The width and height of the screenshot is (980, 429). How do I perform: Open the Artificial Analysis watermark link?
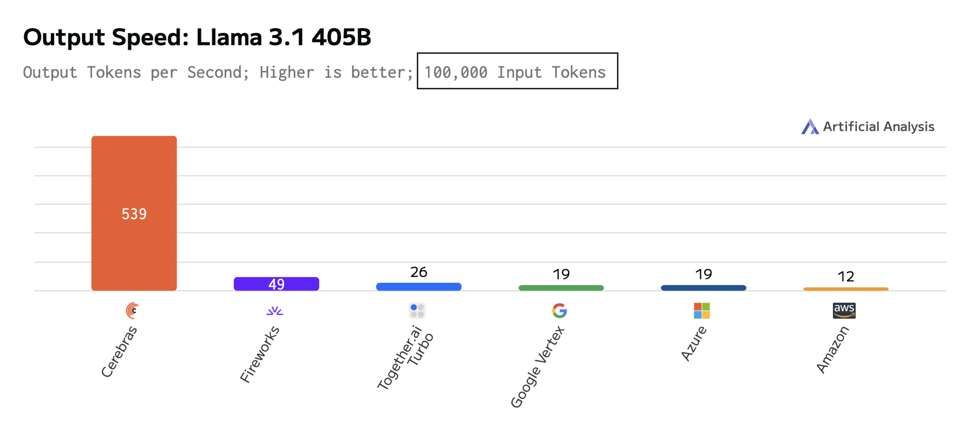tap(878, 127)
